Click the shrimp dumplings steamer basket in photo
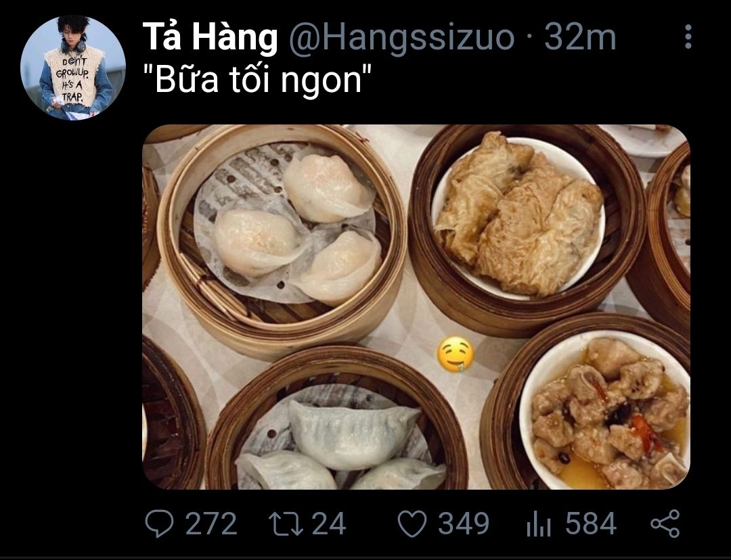The width and height of the screenshot is (731, 560). [x=281, y=240]
